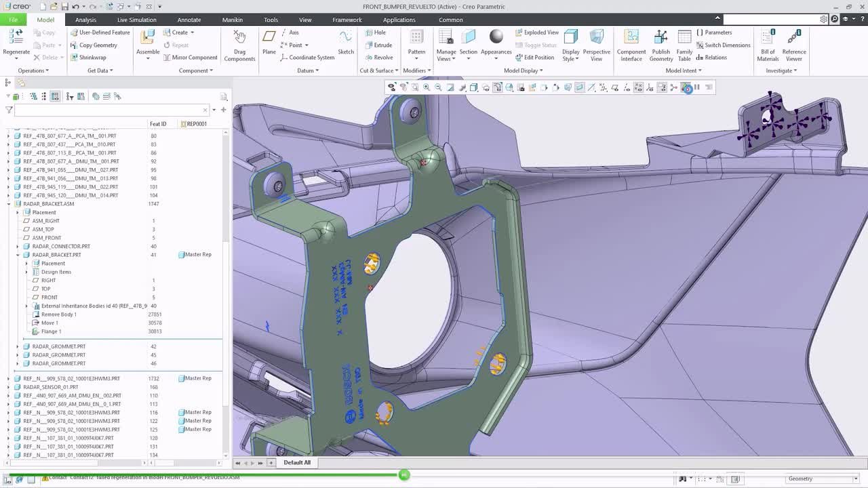Expand Design Items node

[x=26, y=272]
